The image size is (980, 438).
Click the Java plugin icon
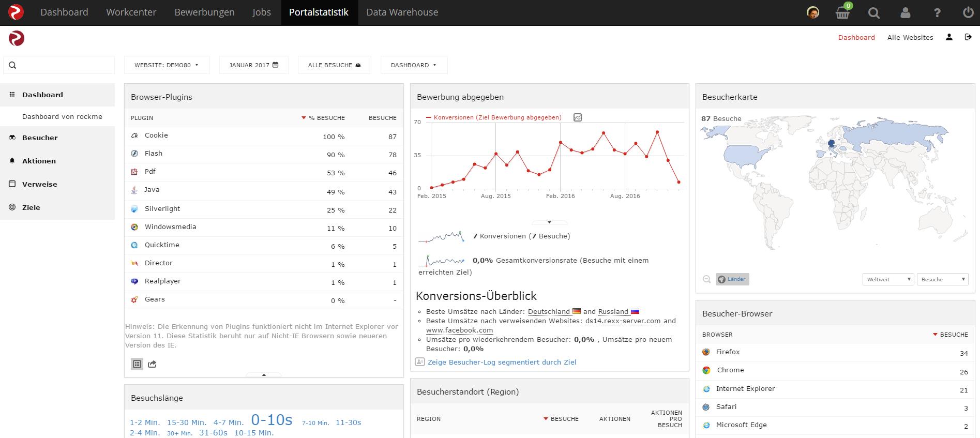pyautogui.click(x=134, y=190)
